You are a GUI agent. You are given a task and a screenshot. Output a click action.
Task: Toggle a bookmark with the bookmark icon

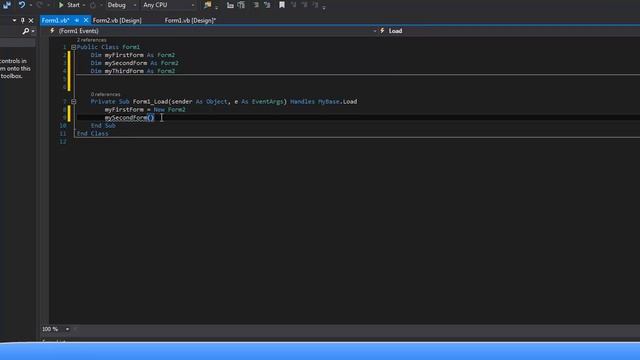click(282, 5)
